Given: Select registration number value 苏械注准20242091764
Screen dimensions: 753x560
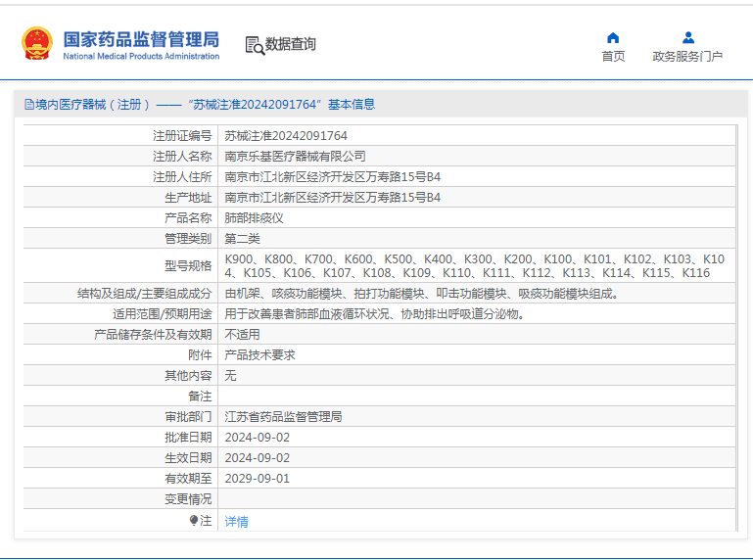Looking at the screenshot, I should (x=286, y=136).
